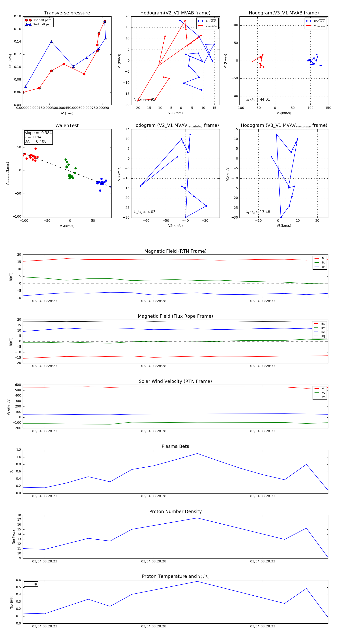
Task: Click the 'Magnetic Field (RTN Frame)' title
Action: click(175, 251)
